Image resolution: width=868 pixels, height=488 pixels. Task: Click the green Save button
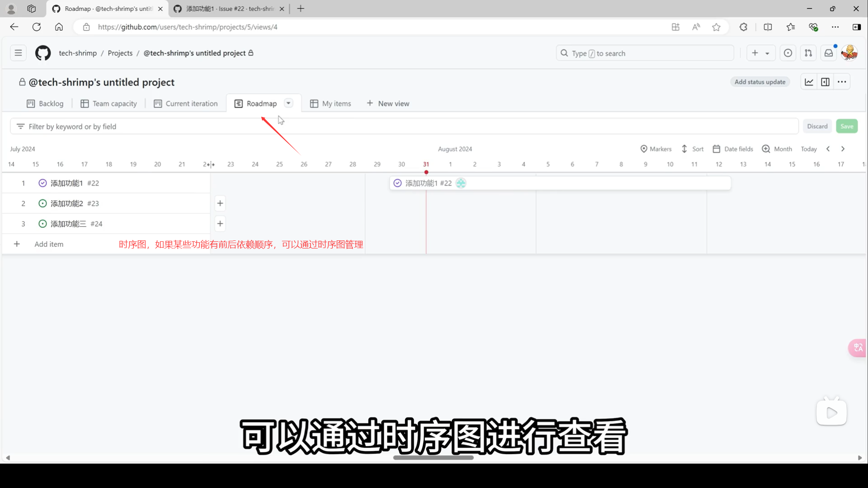846,127
